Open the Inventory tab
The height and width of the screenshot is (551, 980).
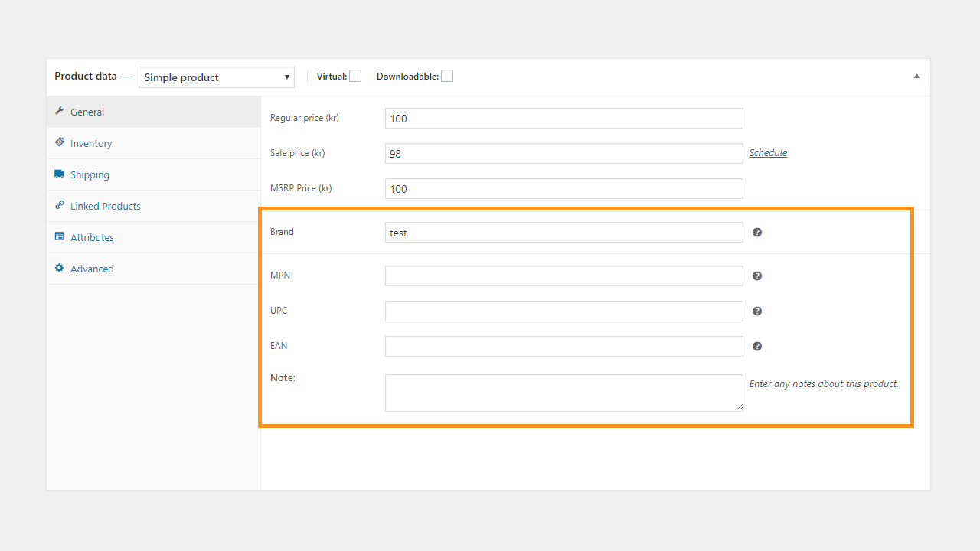154,143
